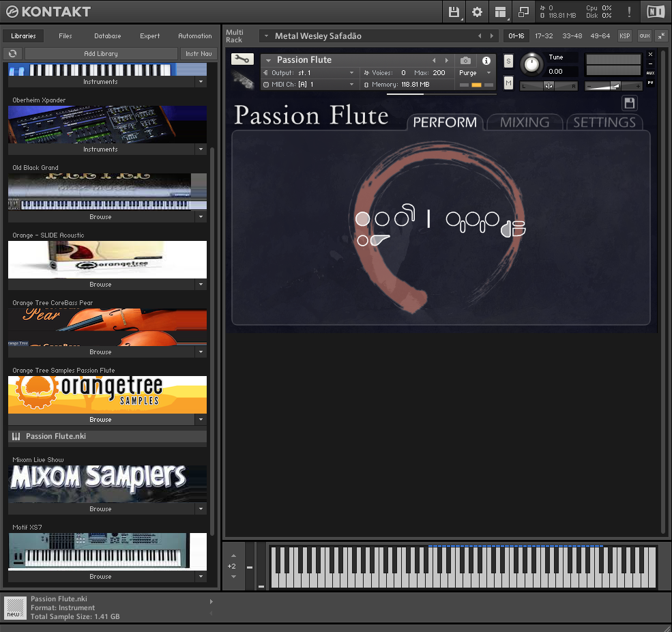
Task: Switch to Automation tab
Action: click(195, 36)
